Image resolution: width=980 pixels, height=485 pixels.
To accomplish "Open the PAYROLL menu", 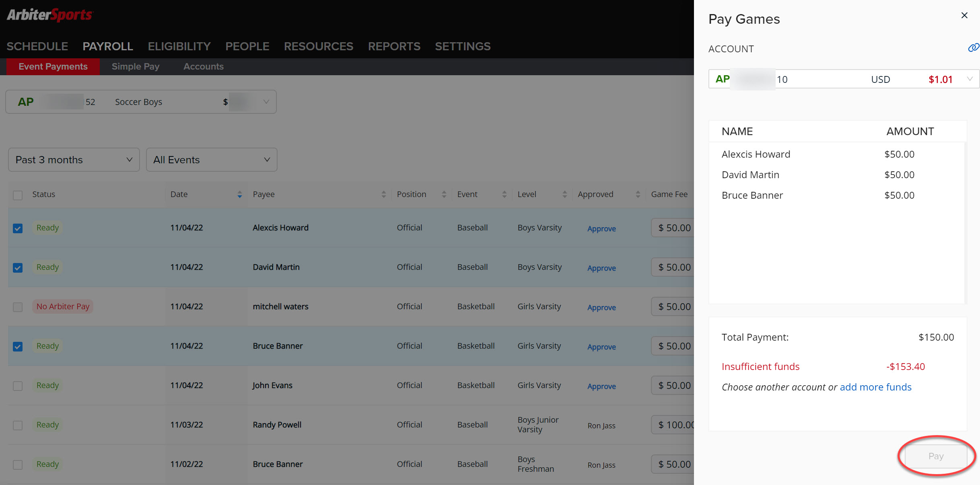I will 108,46.
